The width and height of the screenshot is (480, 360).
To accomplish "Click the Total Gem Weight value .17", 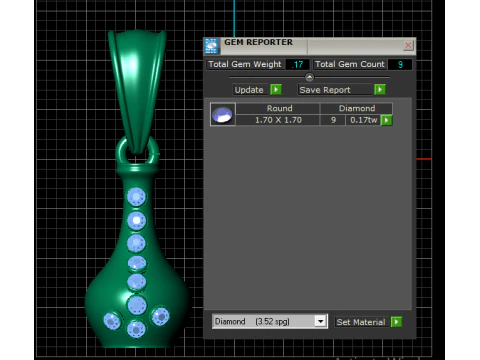I will click(298, 64).
